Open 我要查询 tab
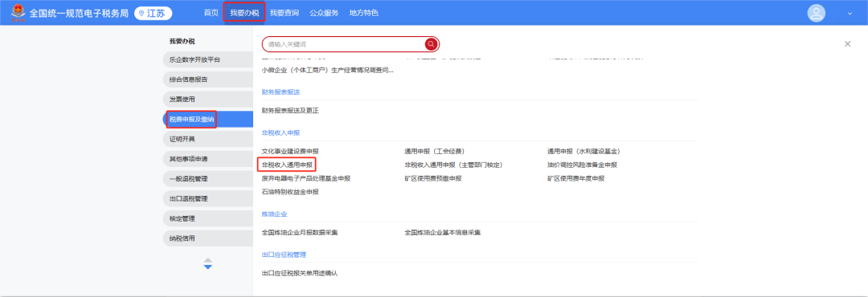Viewport: 868px width, 297px height. (285, 13)
